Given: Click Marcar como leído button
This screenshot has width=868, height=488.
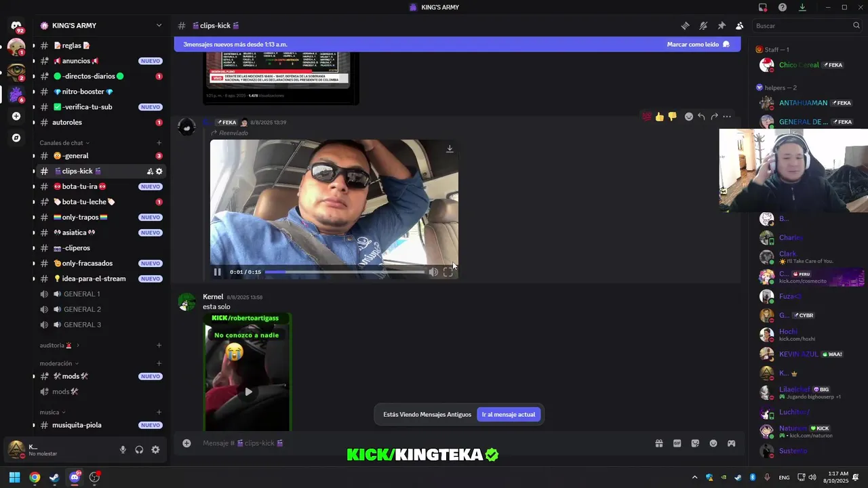Looking at the screenshot, I should (698, 44).
